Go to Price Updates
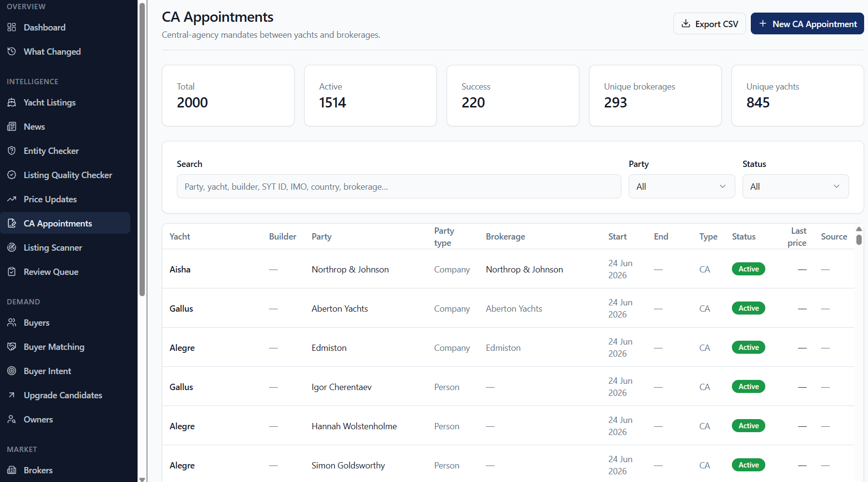 pos(65,199)
